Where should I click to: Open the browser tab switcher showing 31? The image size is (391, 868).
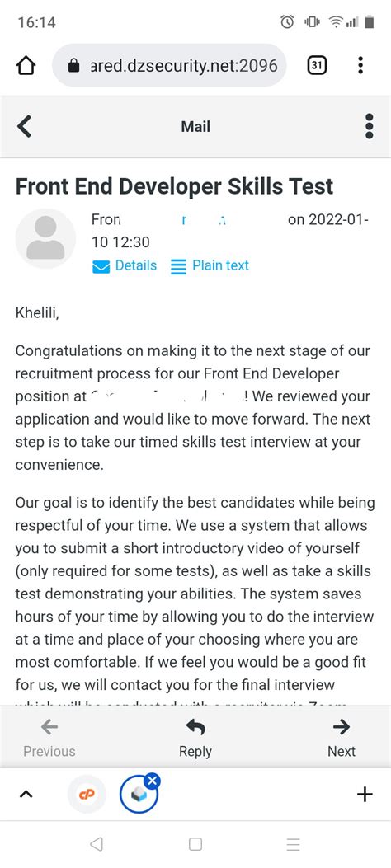tap(316, 65)
